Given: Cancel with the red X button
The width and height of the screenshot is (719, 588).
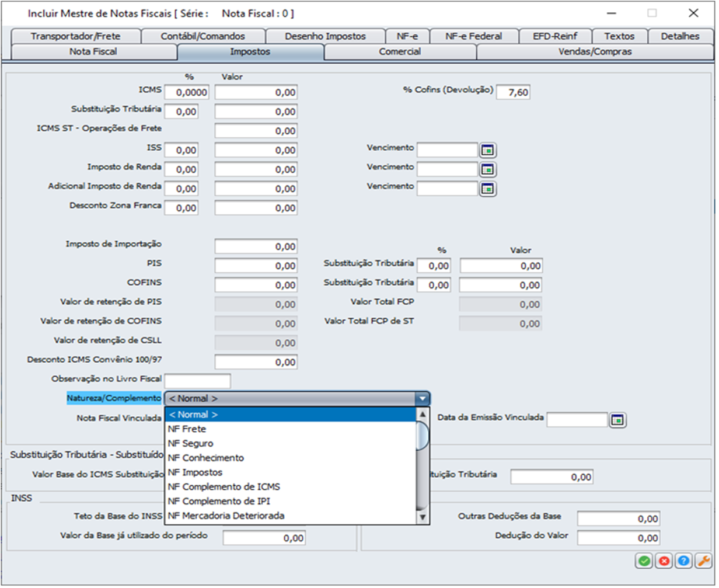Looking at the screenshot, I should pyautogui.click(x=664, y=561).
